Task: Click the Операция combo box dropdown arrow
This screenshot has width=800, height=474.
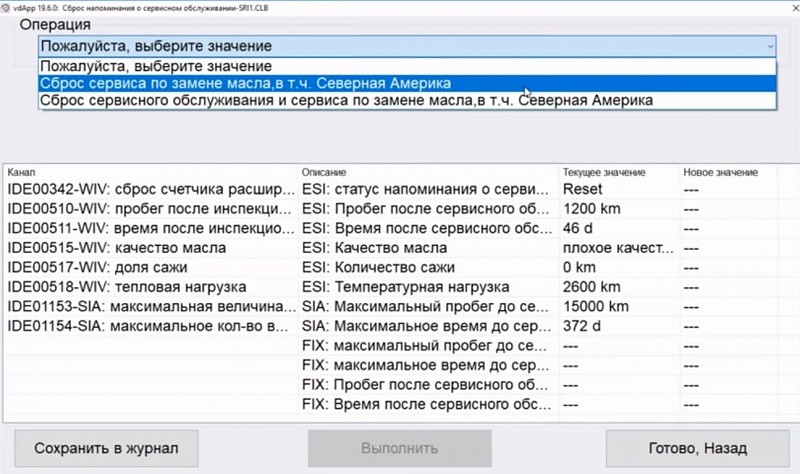Action: [x=769, y=46]
